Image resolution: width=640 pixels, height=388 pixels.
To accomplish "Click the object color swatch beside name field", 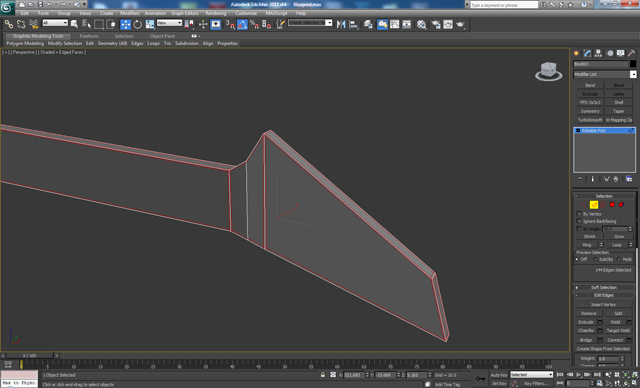I will tap(633, 64).
